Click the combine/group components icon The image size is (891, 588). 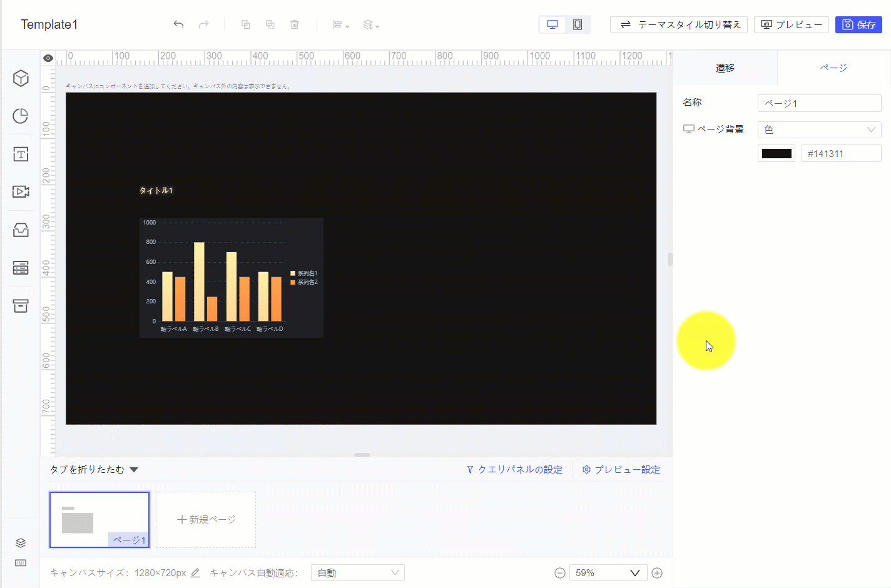pos(246,24)
